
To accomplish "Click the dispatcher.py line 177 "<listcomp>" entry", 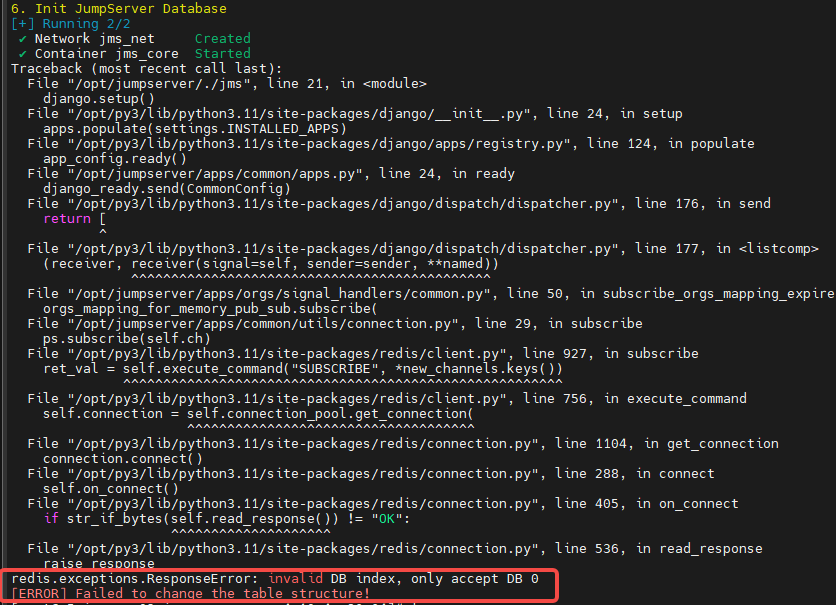I will [x=423, y=248].
